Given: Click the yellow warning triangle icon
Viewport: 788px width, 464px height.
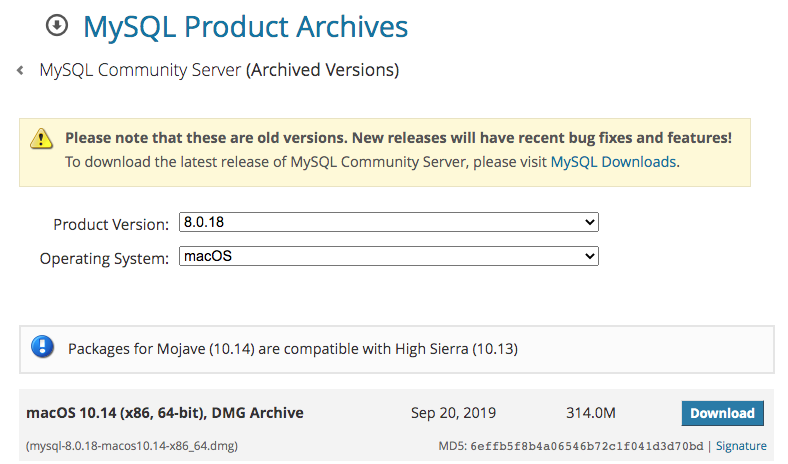Looking at the screenshot, I should (x=41, y=138).
